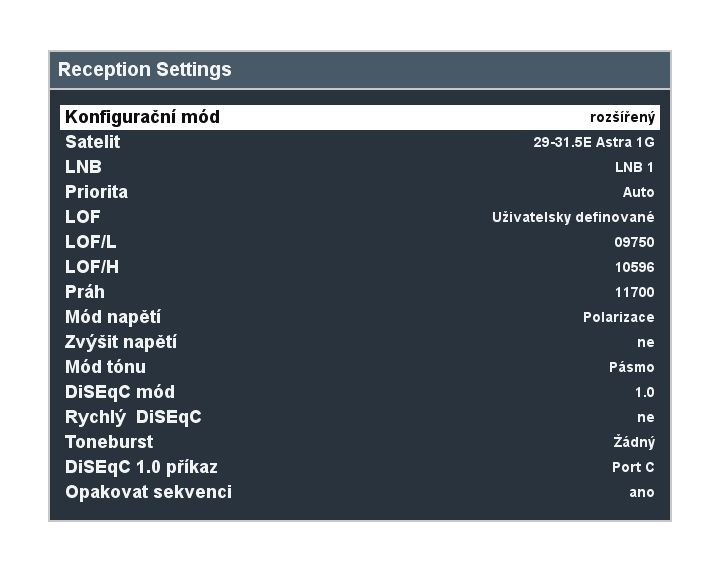Toggle Zvýšit napětí setting
Screen dimensions: 720x576
click(x=360, y=342)
